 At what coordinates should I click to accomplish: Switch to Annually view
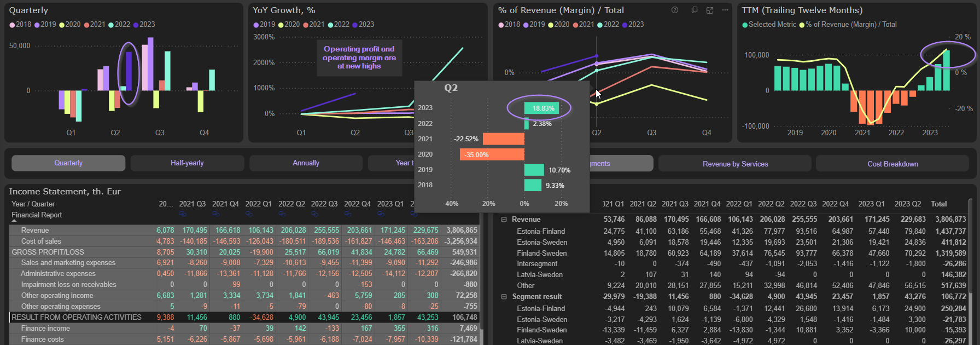(306, 163)
